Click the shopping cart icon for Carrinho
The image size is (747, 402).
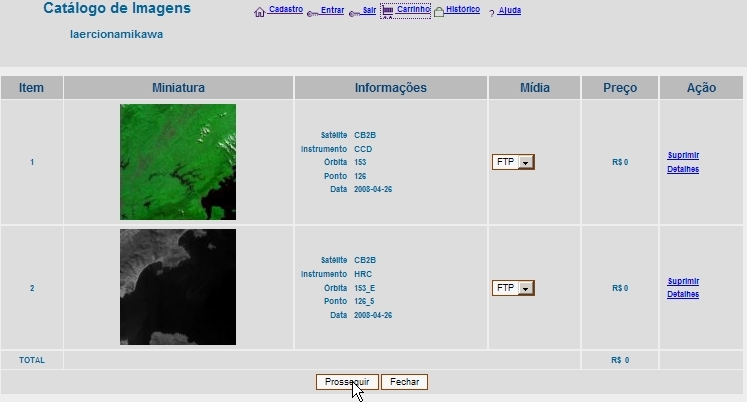388,10
